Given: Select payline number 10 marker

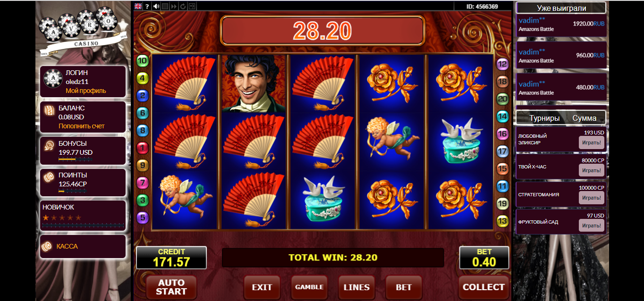Looking at the screenshot, I should point(142,60).
